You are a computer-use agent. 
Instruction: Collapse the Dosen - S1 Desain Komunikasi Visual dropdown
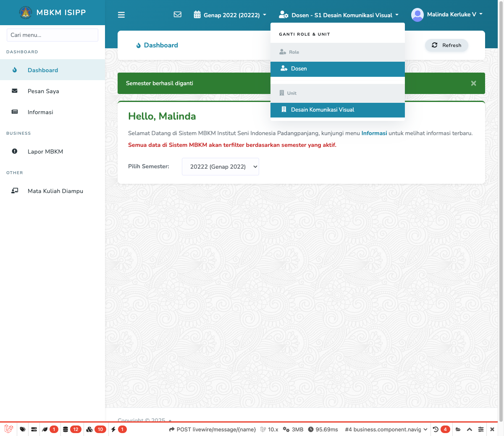coord(339,15)
